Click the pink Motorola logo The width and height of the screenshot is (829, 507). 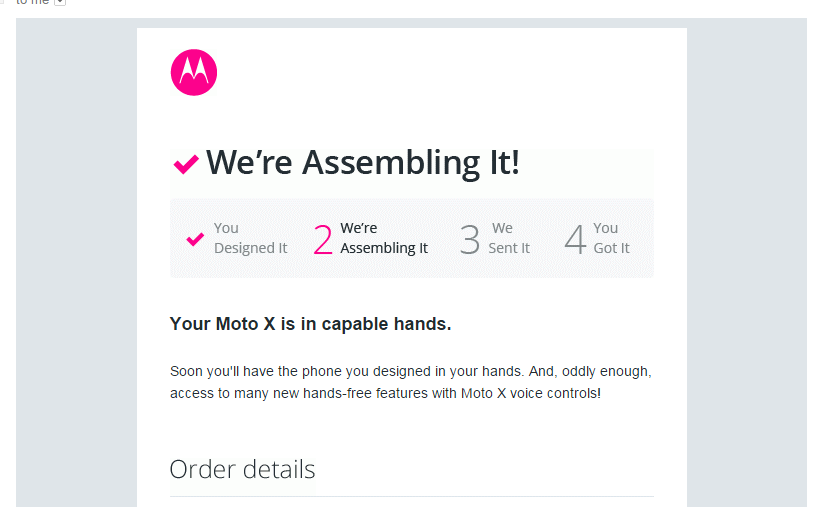click(194, 73)
